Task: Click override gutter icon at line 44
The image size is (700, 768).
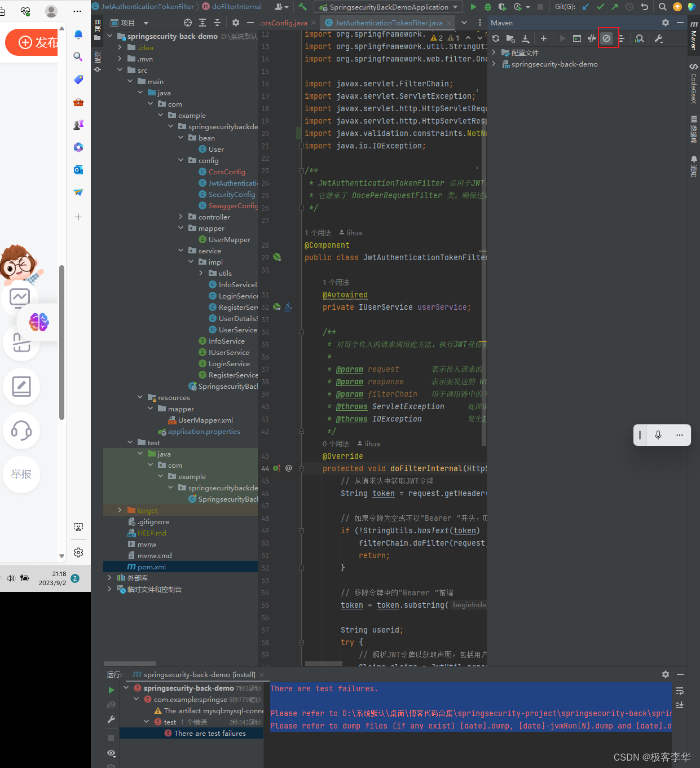Action: point(277,468)
